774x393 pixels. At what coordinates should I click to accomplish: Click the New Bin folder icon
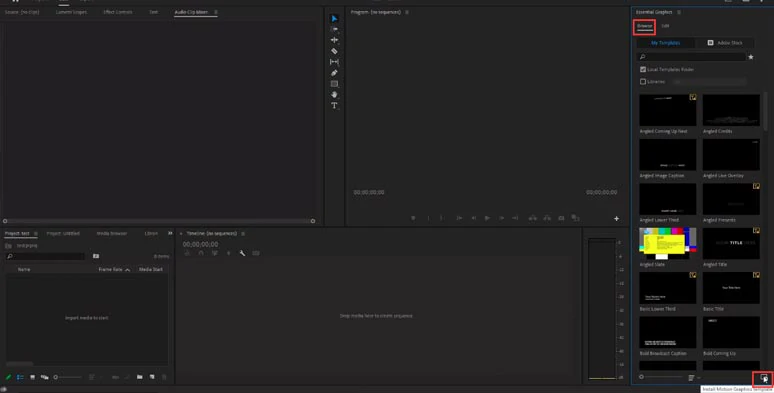point(140,377)
